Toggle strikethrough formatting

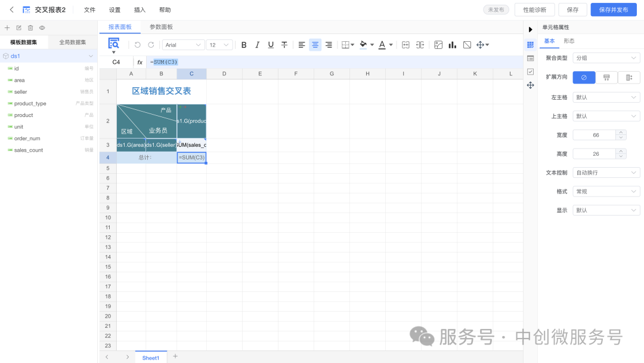(x=284, y=45)
